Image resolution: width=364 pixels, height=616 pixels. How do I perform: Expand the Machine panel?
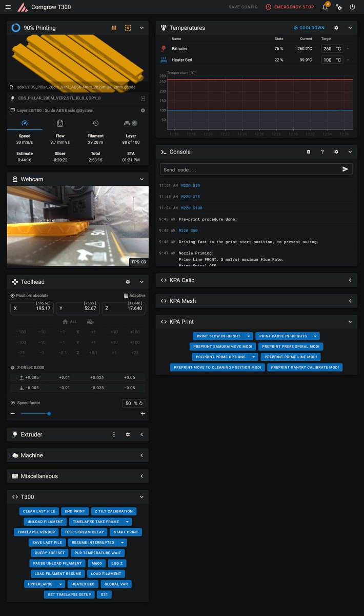click(x=142, y=455)
